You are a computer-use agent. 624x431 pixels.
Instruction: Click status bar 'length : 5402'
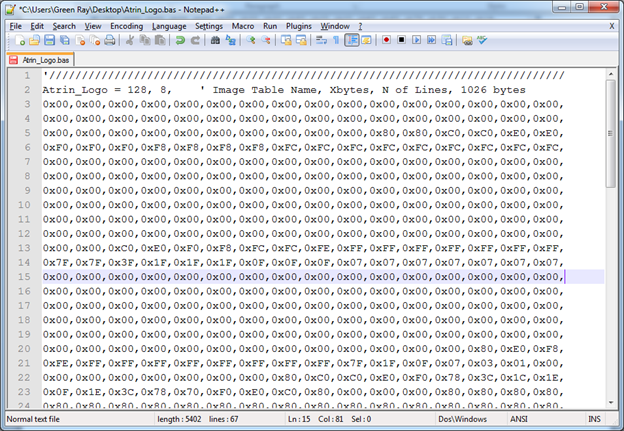[179, 419]
